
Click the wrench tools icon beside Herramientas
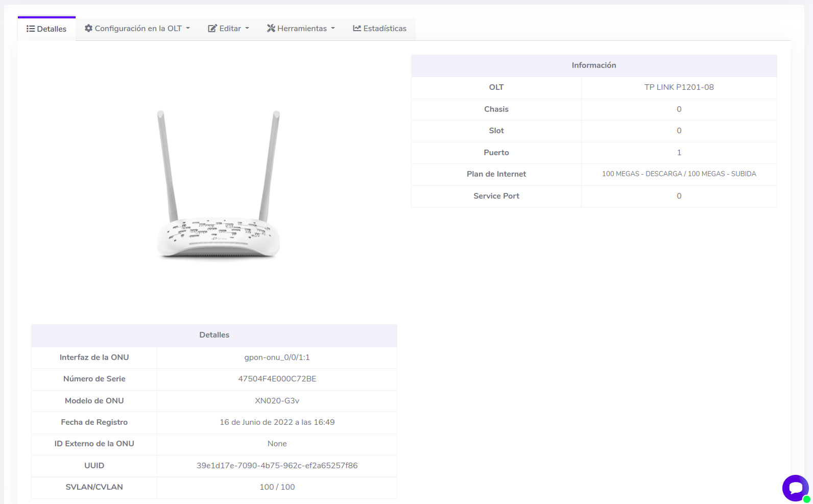pyautogui.click(x=271, y=29)
